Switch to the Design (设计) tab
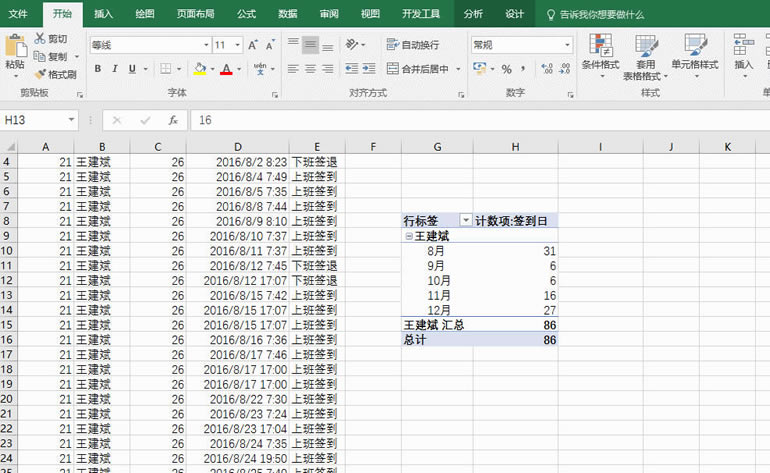 point(514,14)
